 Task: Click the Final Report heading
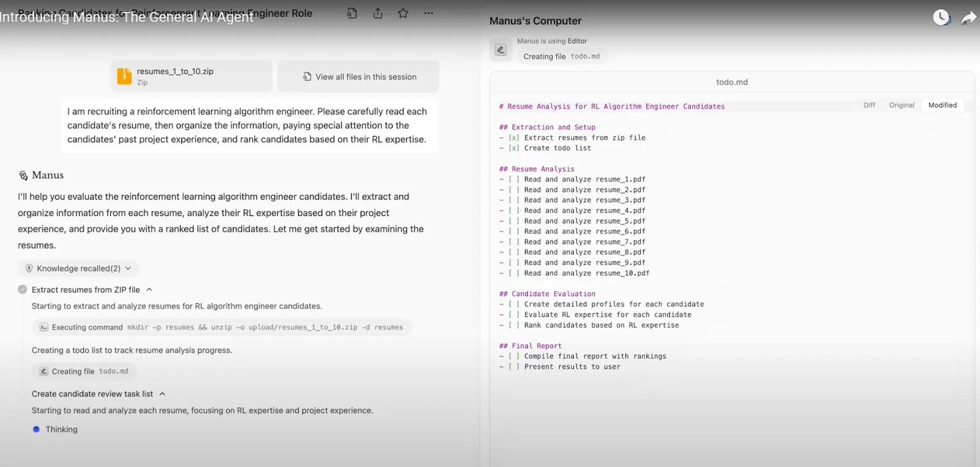tap(530, 346)
